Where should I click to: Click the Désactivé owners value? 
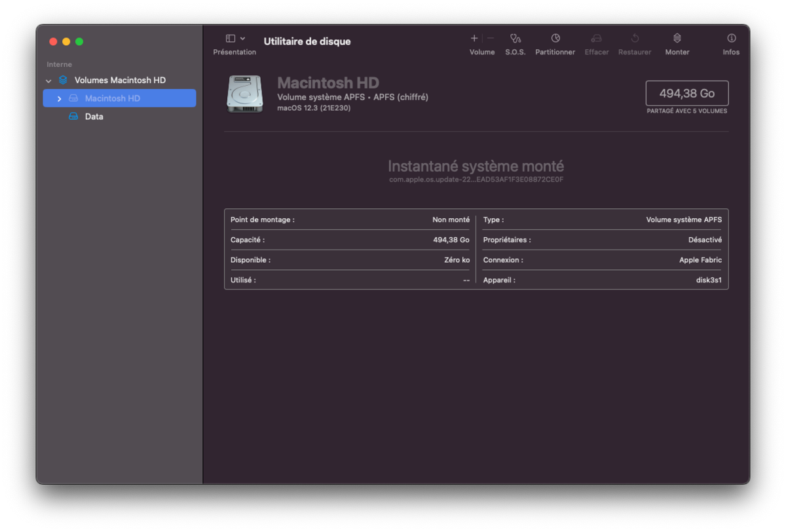pyautogui.click(x=705, y=240)
